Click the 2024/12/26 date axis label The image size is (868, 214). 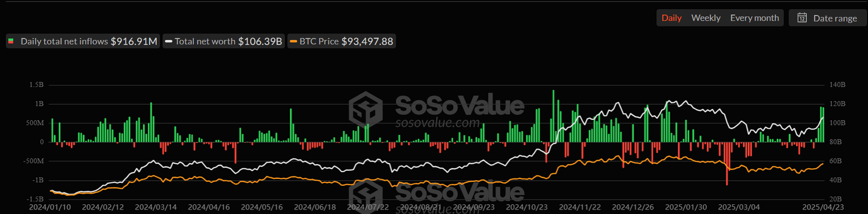pyautogui.click(x=632, y=207)
